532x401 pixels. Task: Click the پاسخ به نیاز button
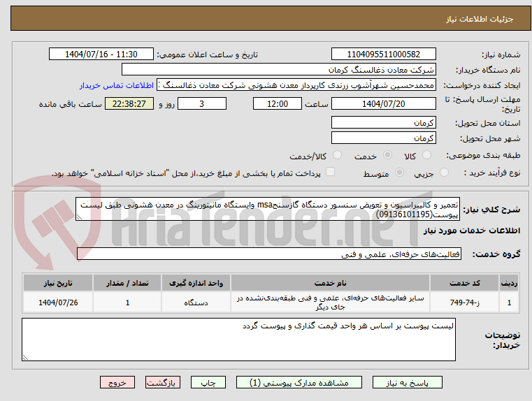coord(407,382)
